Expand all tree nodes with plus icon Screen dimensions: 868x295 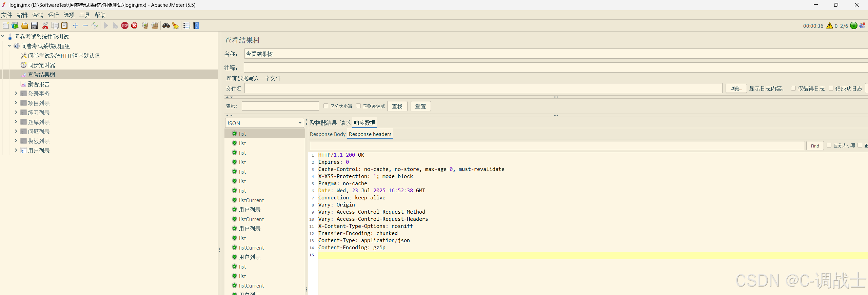(x=76, y=26)
